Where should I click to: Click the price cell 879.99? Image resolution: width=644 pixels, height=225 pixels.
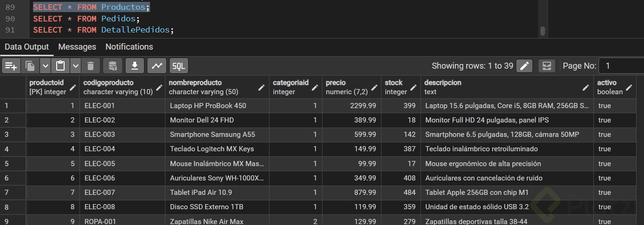click(x=352, y=193)
